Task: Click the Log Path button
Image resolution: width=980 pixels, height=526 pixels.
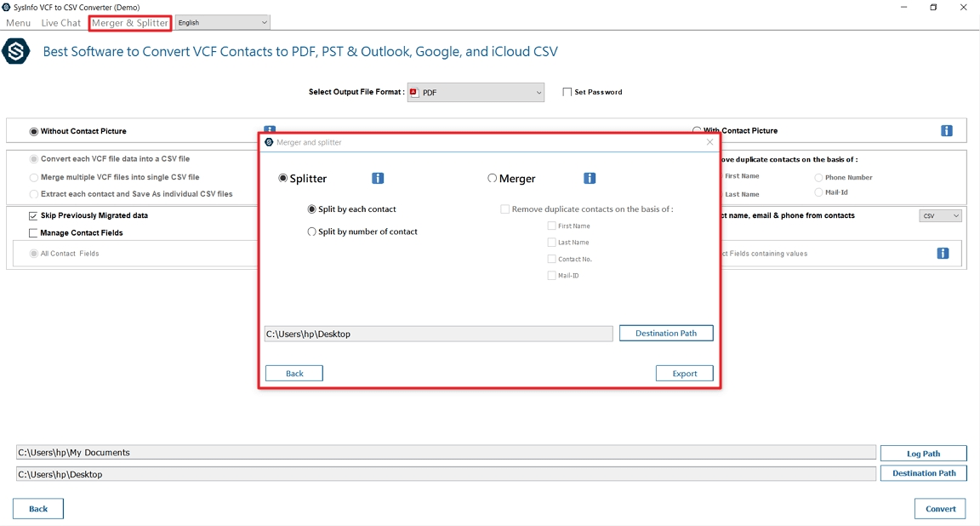Action: 923,454
